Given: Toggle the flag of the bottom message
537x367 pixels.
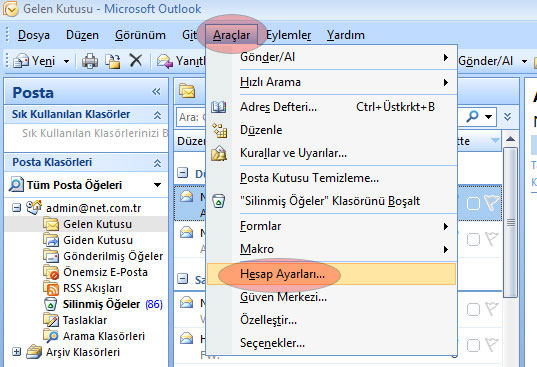Looking at the screenshot, I should [x=491, y=344].
